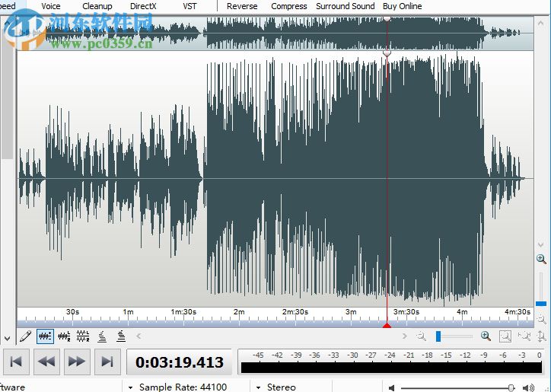The width and height of the screenshot is (551, 392).
Task: Click the Reverse button
Action: 242,6
